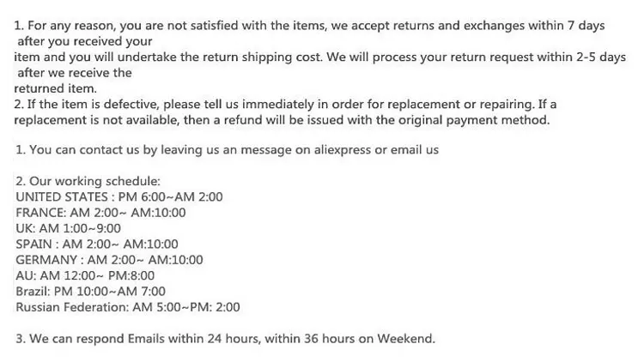This screenshot has height=362, width=644.
Task: Click the defective item replacement sentence
Action: tap(285, 105)
